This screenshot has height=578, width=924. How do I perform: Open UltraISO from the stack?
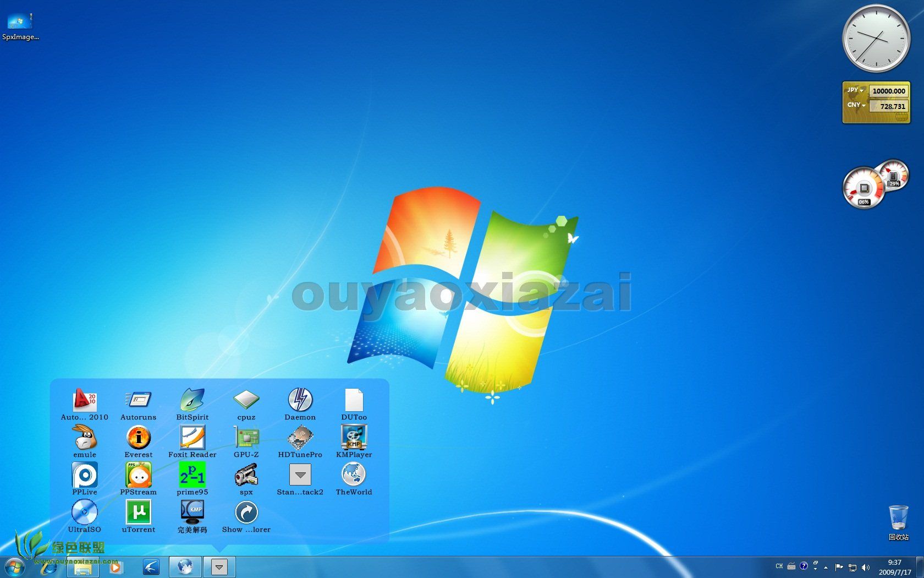pos(85,517)
